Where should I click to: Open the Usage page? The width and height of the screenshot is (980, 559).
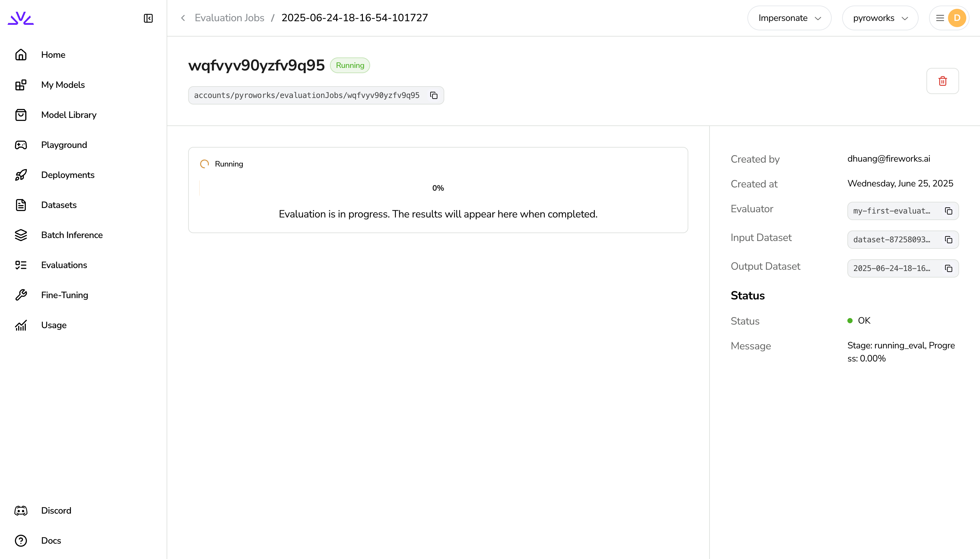[x=54, y=325]
